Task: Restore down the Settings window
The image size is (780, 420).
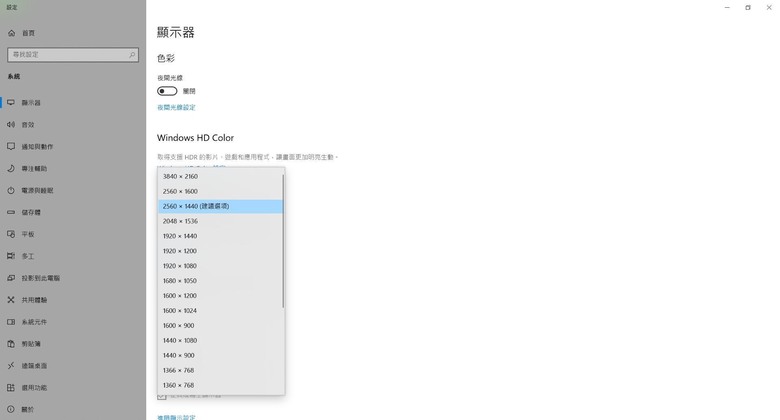Action: tap(748, 7)
